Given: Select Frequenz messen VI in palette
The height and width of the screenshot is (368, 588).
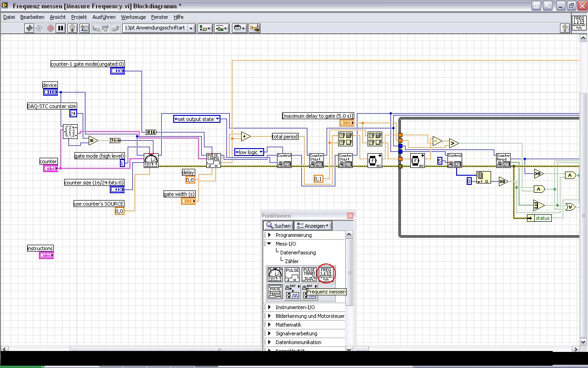Looking at the screenshot, I should pyautogui.click(x=326, y=274).
